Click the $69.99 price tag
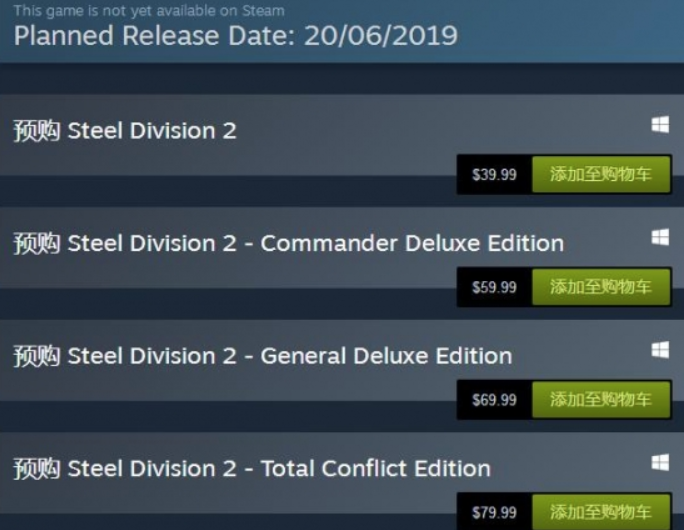Image resolution: width=684 pixels, height=530 pixels. [x=494, y=400]
